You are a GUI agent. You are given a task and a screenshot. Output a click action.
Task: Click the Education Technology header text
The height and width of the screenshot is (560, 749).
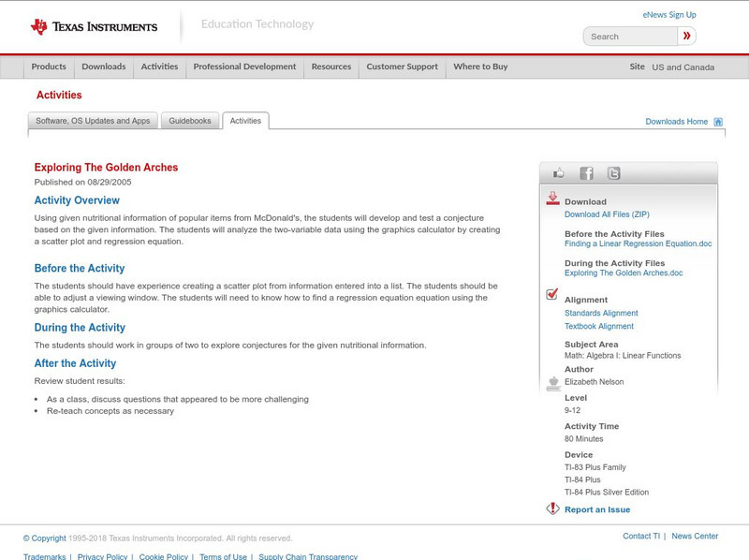tap(257, 24)
